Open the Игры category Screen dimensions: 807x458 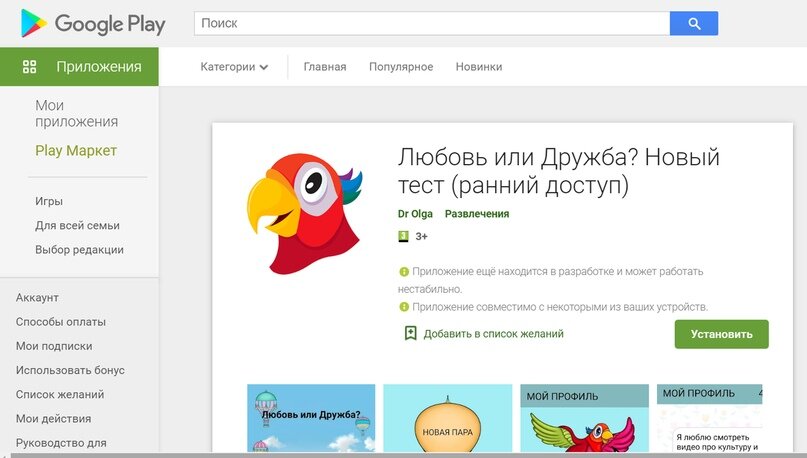click(x=49, y=201)
